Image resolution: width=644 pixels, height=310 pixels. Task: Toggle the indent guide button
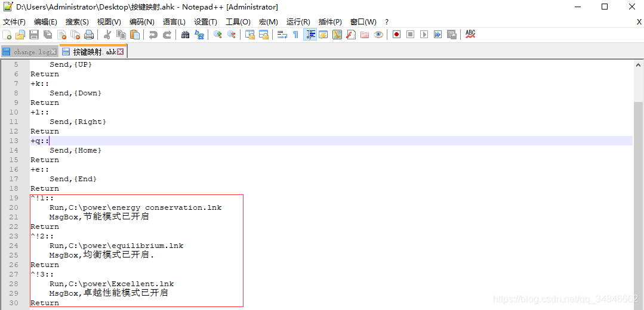[310, 35]
